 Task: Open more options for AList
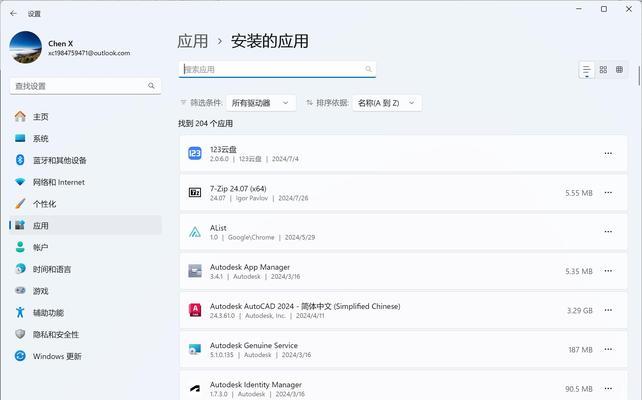(608, 232)
